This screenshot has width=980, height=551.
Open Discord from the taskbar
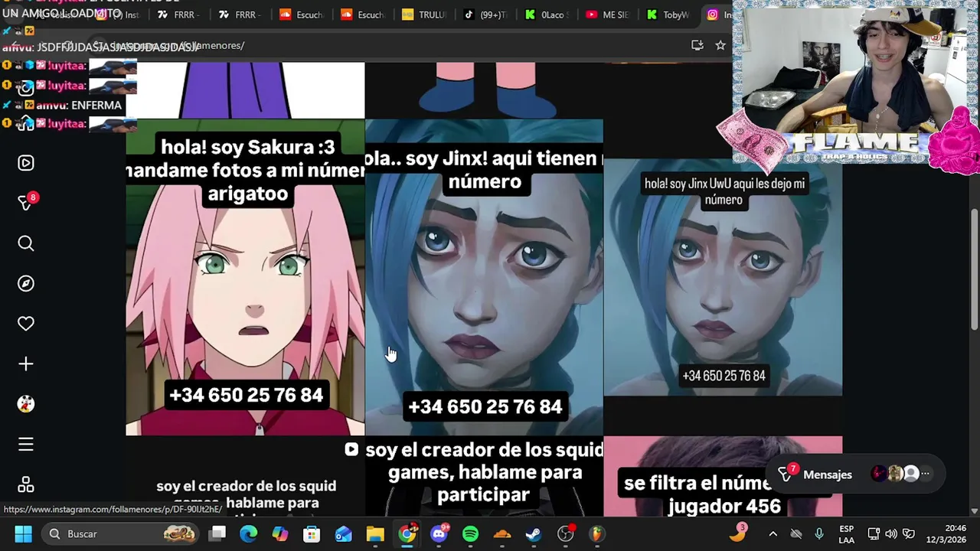(439, 533)
